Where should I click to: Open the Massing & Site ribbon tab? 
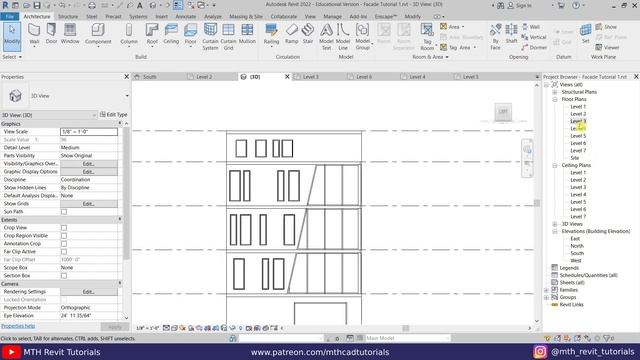point(246,16)
